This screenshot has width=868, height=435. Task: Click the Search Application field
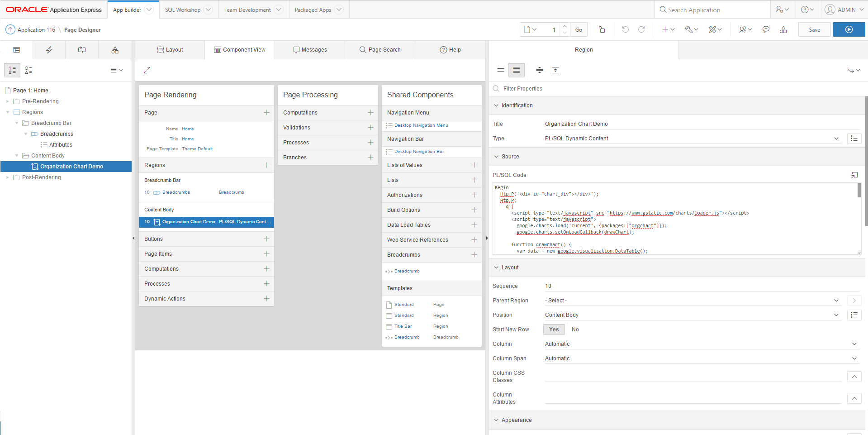point(714,10)
